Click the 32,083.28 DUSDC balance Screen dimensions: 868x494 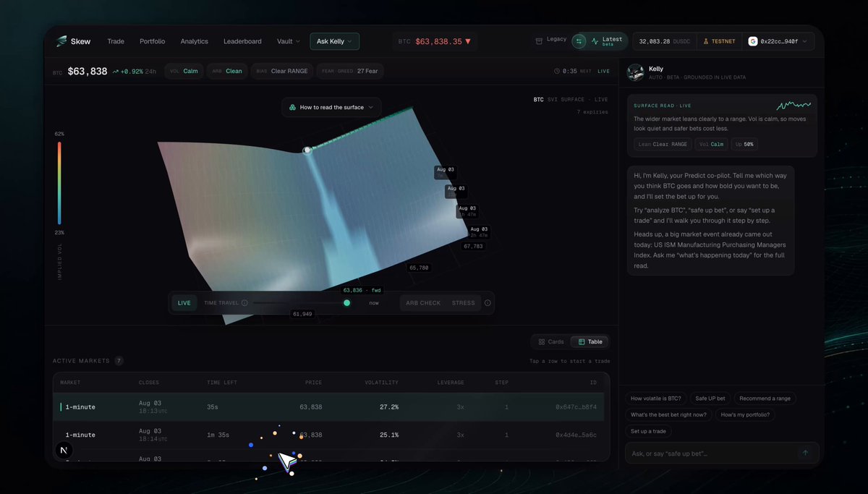click(666, 41)
